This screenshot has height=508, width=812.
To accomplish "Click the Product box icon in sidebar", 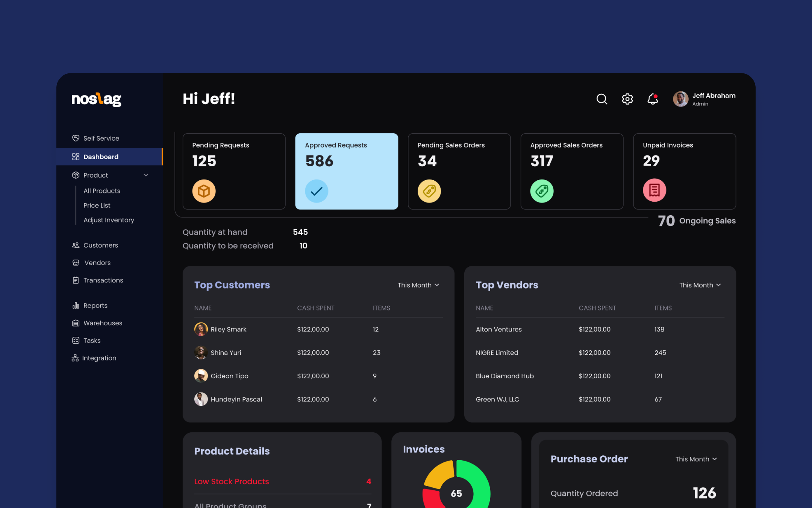I will (x=76, y=175).
